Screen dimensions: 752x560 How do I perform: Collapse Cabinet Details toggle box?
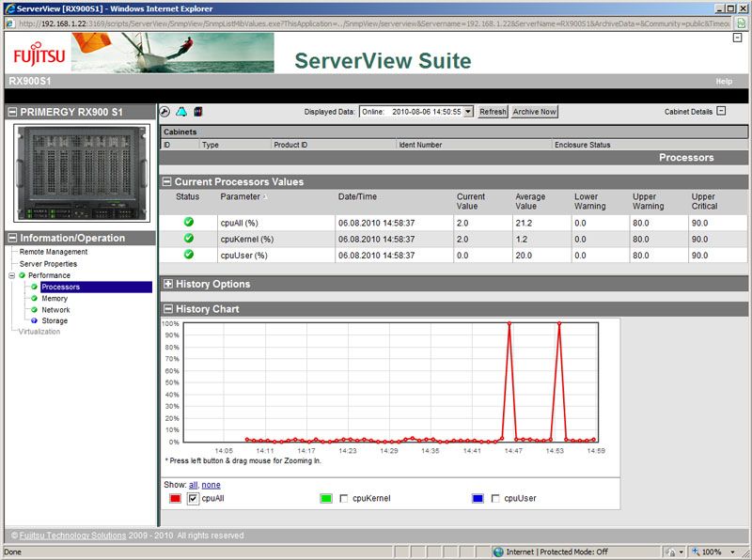point(721,111)
